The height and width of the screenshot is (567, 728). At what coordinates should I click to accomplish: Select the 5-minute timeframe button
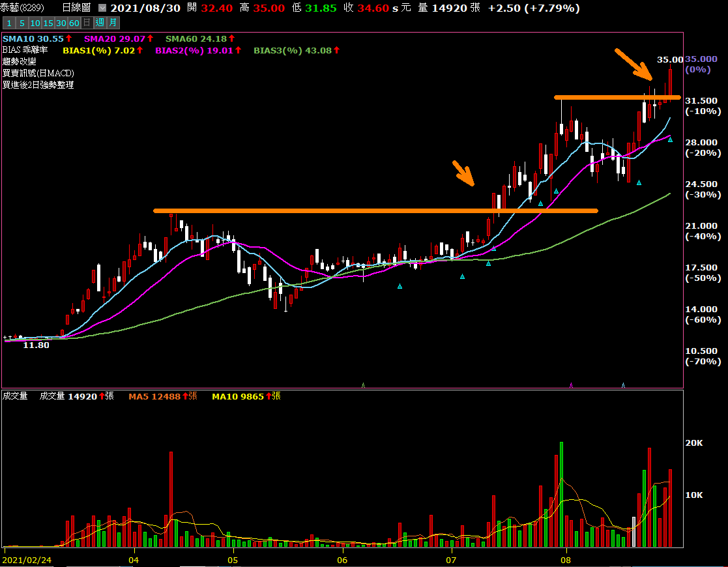tap(21, 23)
